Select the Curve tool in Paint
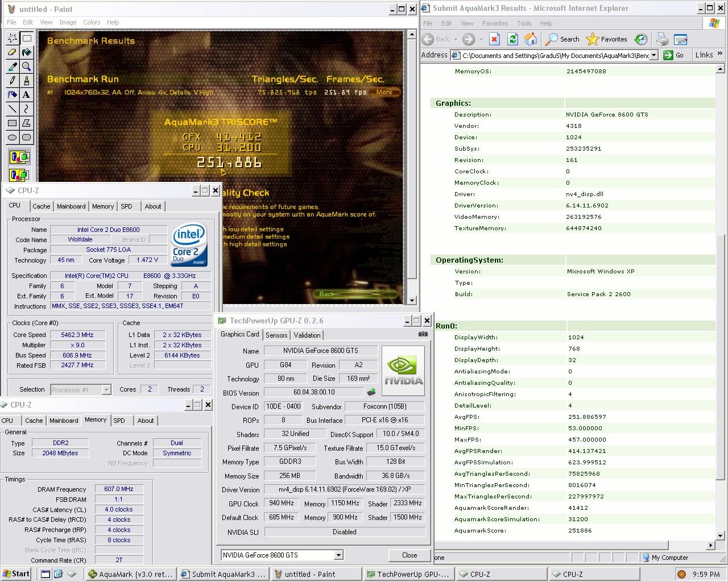 [26, 109]
